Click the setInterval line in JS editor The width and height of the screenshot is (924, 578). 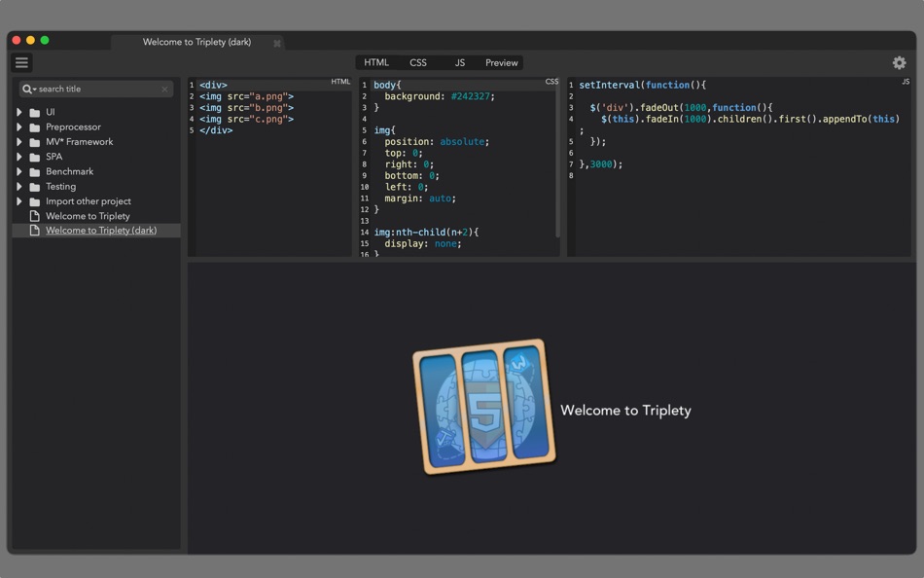point(642,85)
